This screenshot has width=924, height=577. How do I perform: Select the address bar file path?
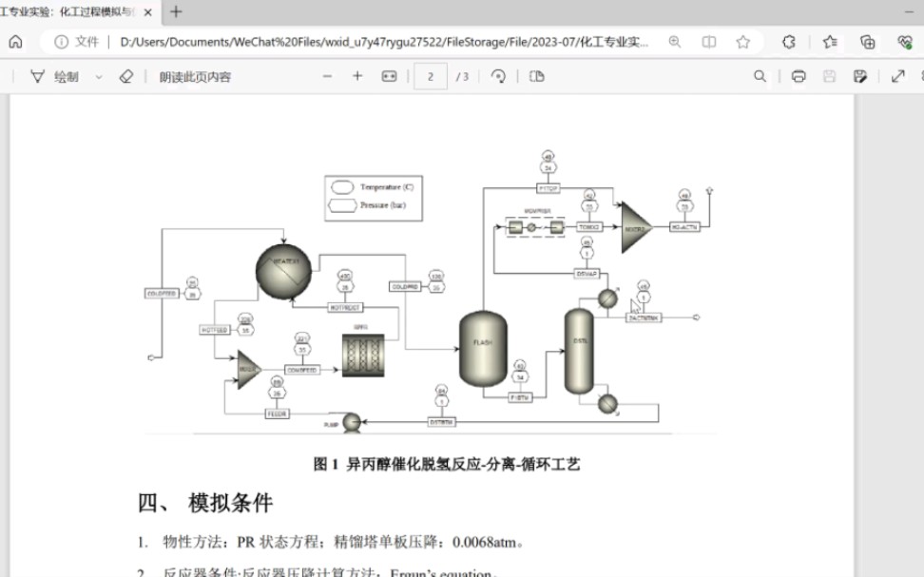point(384,42)
